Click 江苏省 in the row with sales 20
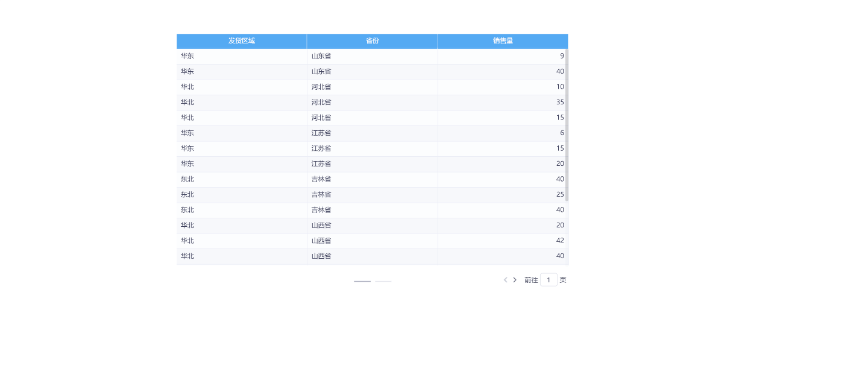The image size is (868, 377). [321, 164]
